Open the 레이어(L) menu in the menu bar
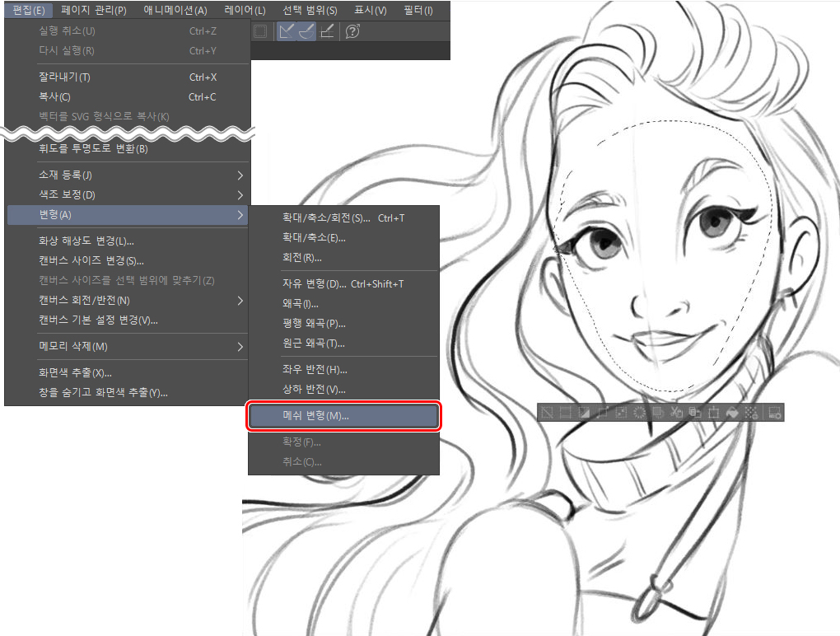Viewport: 840px width, 636px height. click(x=245, y=11)
